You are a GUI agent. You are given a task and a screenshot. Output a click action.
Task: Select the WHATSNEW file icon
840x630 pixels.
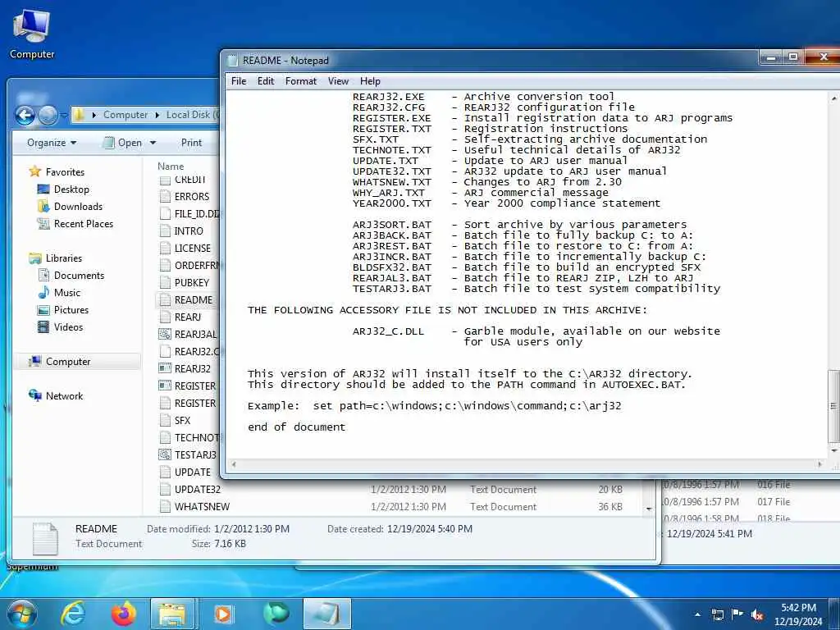tap(166, 506)
